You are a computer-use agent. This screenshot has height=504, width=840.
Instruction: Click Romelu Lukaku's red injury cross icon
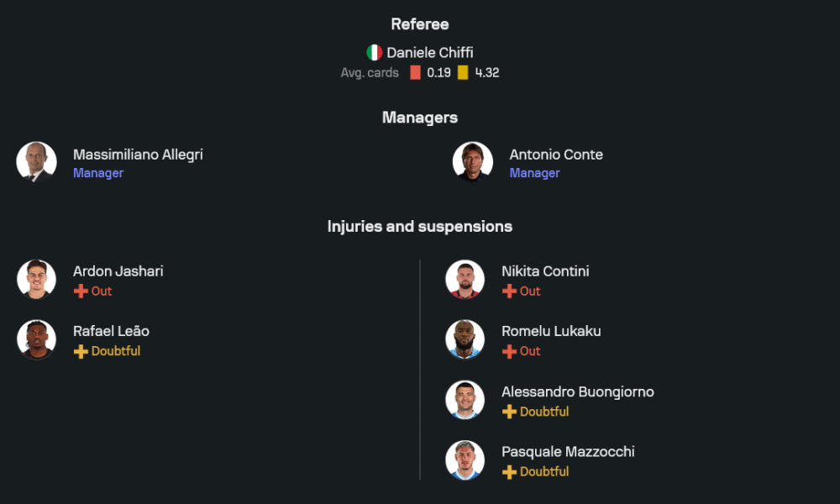pos(509,351)
